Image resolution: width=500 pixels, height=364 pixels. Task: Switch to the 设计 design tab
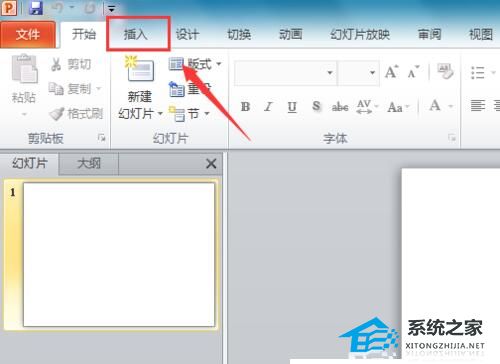point(187,34)
